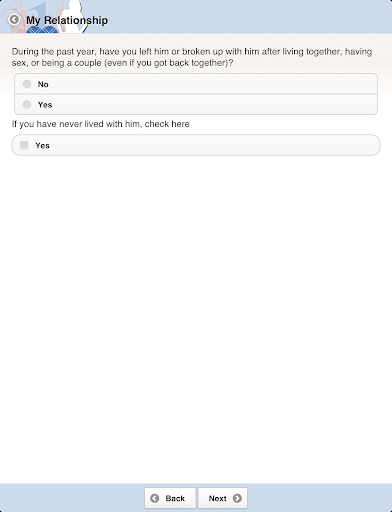Select the Yes radio button circle
392x512 pixels.
pos(27,105)
